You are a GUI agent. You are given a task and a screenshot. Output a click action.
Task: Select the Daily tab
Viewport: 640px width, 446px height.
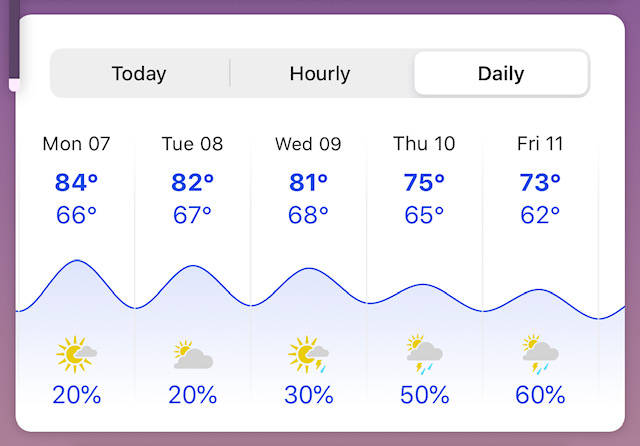(x=501, y=73)
